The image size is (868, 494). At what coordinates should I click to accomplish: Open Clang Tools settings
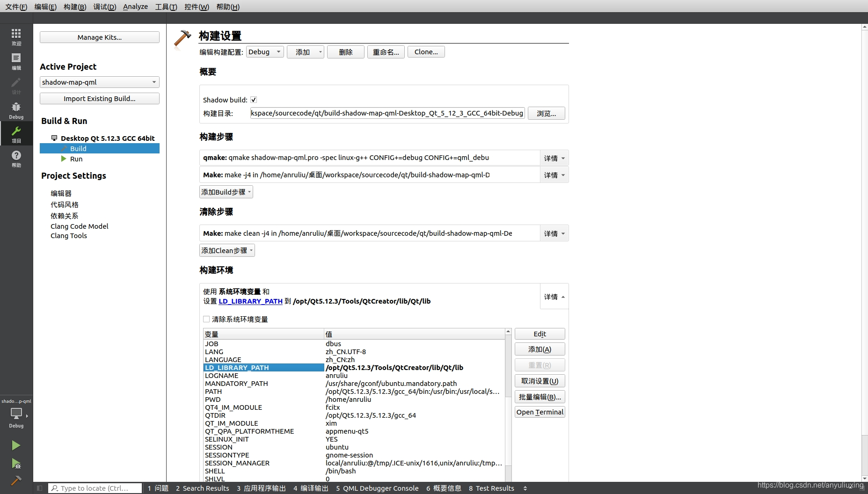(69, 236)
